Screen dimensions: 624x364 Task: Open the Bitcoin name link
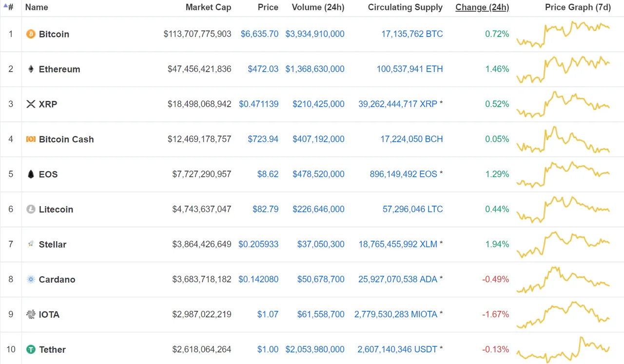coord(54,35)
